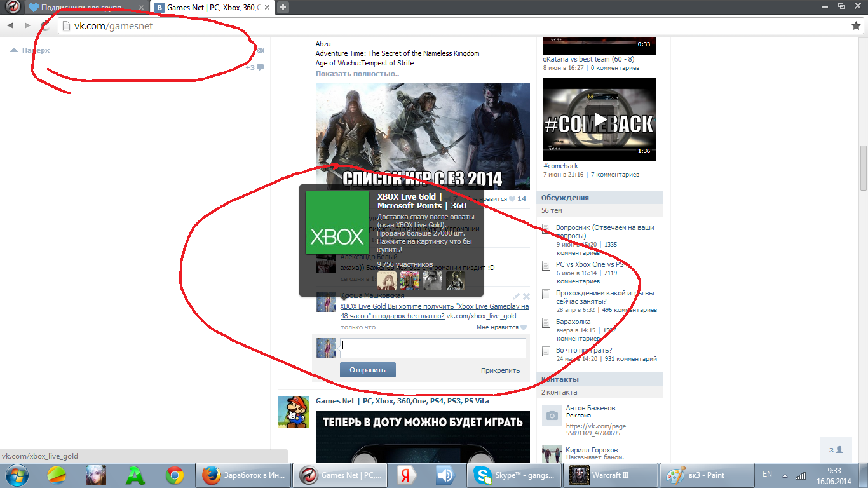Play the #COMEBACK video
Viewport: 868px width, 488px height.
pyautogui.click(x=600, y=119)
